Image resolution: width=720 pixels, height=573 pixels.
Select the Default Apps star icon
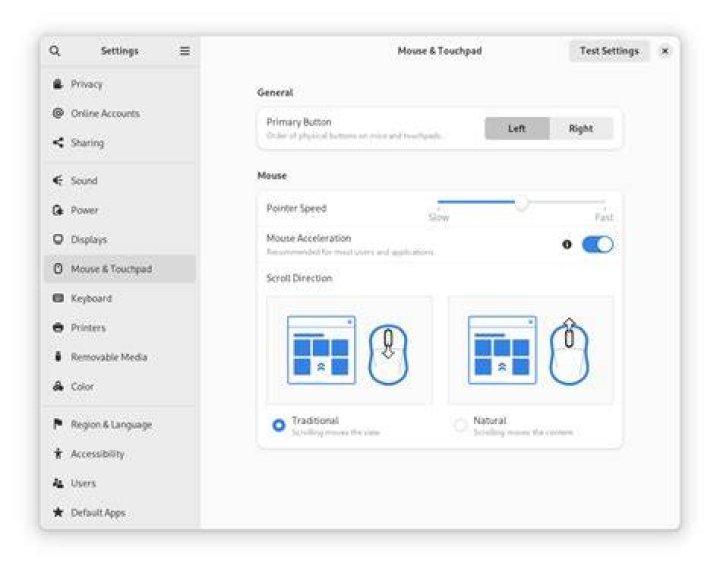(58, 512)
